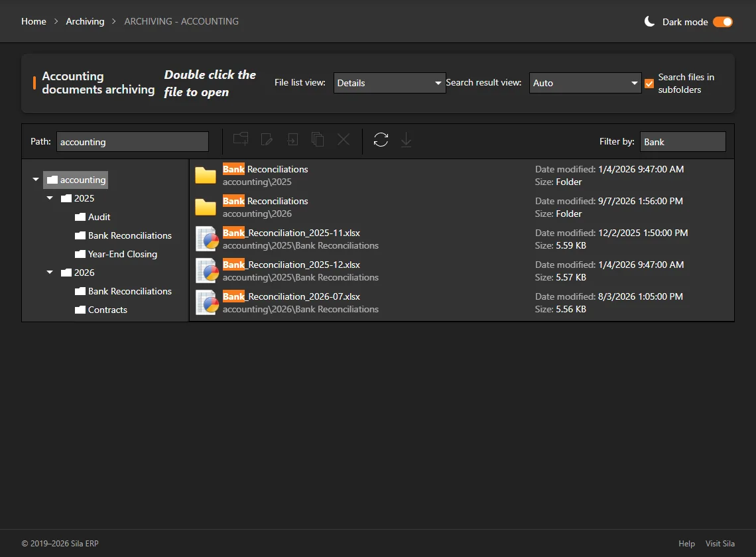Turn off the Dark mode switch

pyautogui.click(x=723, y=22)
